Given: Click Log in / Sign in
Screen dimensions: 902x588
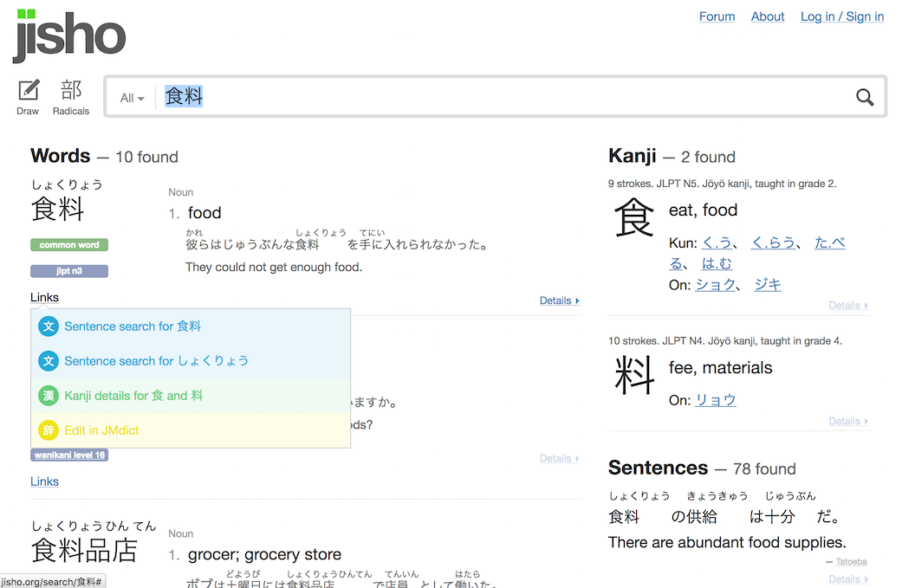Looking at the screenshot, I should coord(841,16).
